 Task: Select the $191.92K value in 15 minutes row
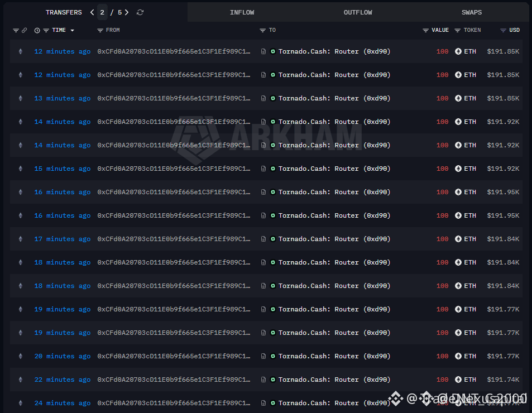[503, 169]
